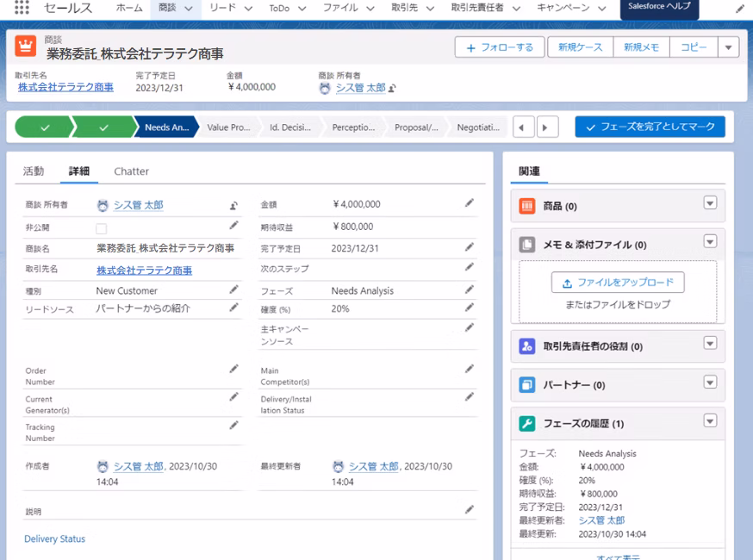The width and height of the screenshot is (753, 560).
Task: Edit the Current Generator(s) field via pencil icon
Action: (233, 396)
